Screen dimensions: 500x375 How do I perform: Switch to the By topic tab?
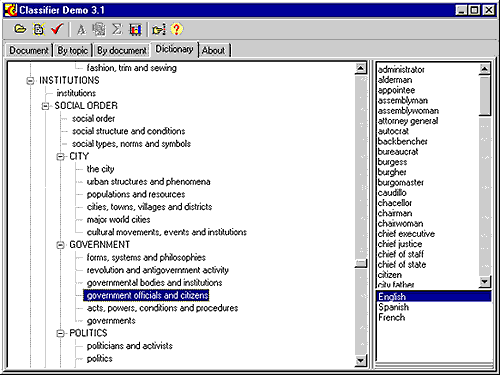click(x=73, y=50)
